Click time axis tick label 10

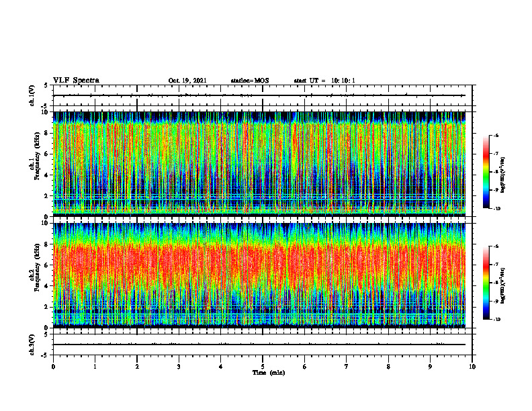(472, 367)
